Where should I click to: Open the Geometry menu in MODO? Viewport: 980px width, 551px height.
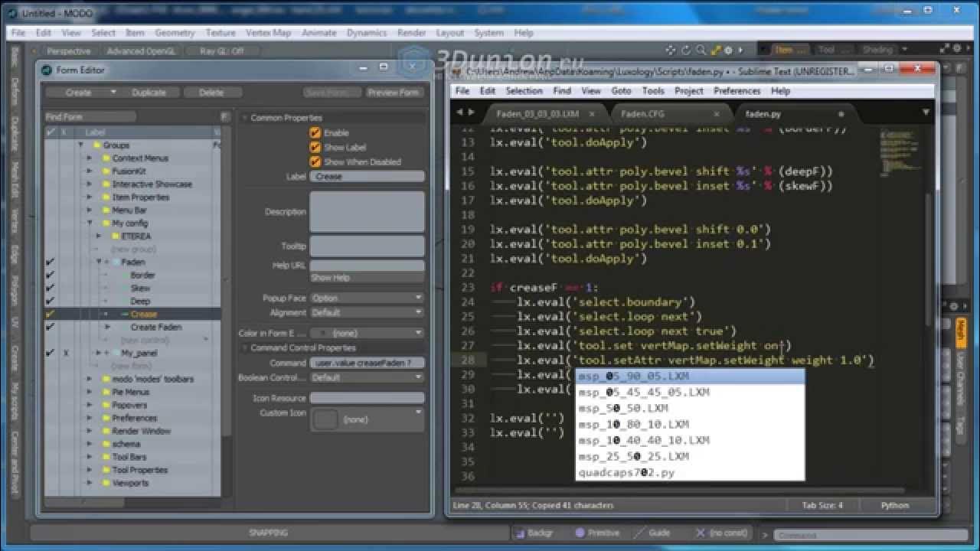175,33
